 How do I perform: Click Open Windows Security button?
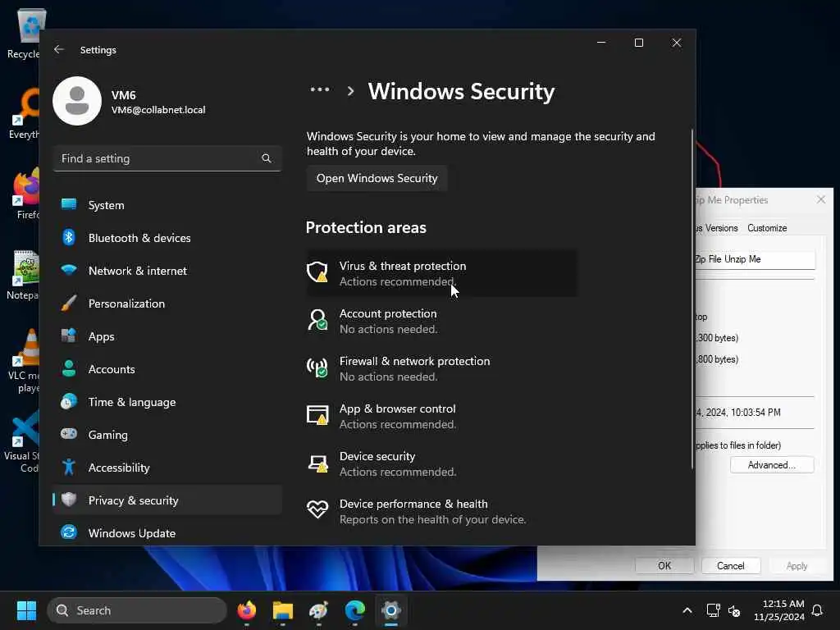coord(377,178)
